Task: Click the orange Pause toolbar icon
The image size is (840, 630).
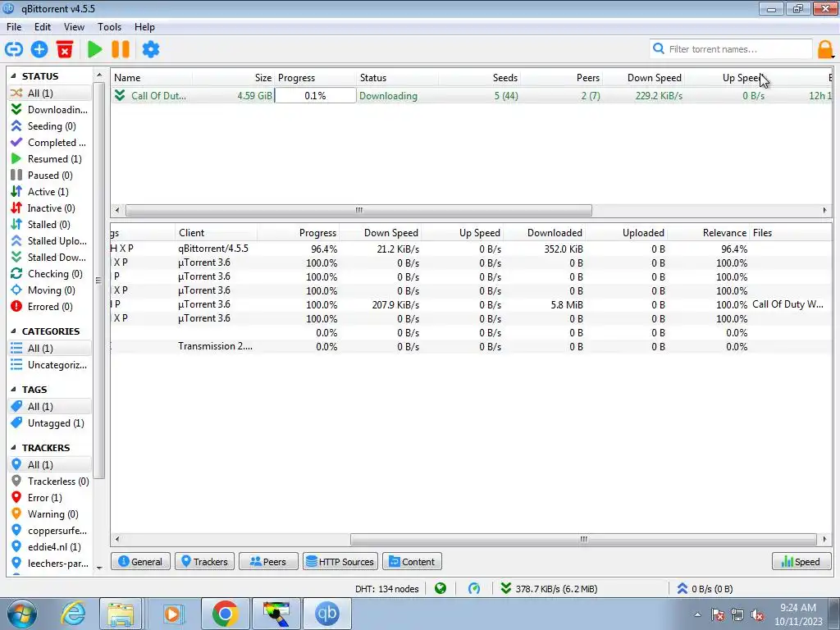Action: pos(121,49)
